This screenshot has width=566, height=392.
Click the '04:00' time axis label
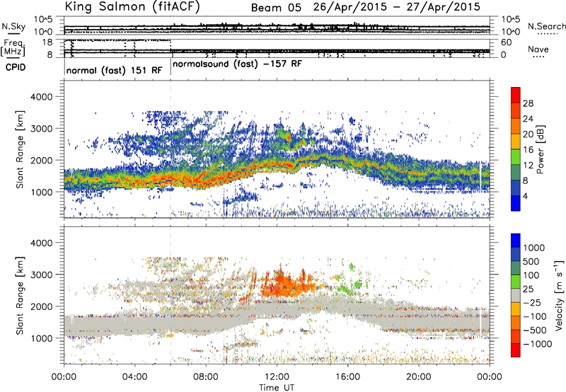point(134,377)
